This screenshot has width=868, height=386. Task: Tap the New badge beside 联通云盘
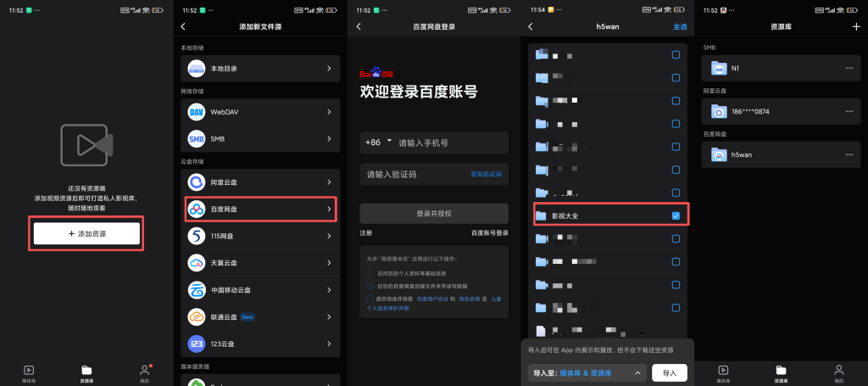point(248,317)
